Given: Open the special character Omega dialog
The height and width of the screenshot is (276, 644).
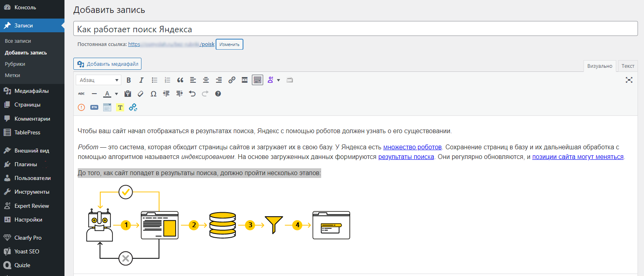Looking at the screenshot, I should tap(154, 94).
